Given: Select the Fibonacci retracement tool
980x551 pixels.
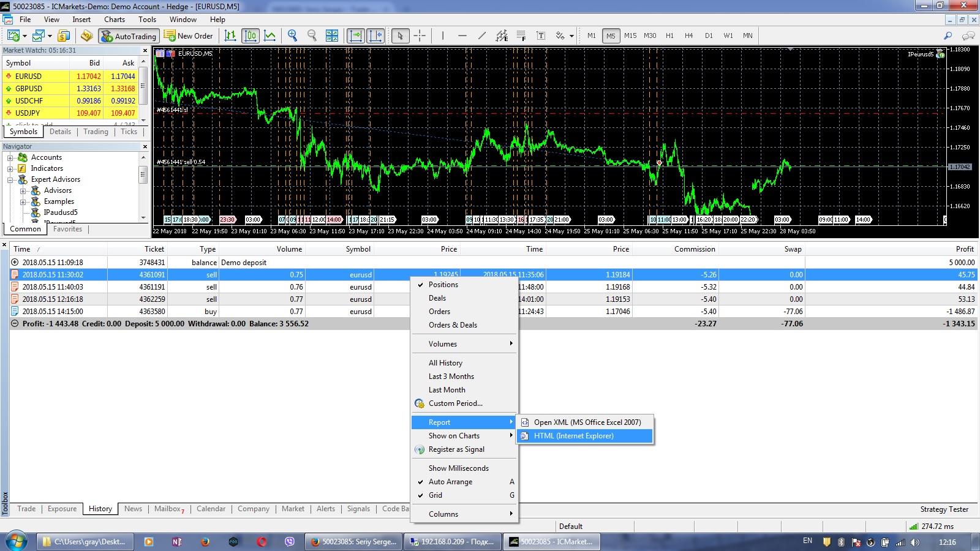Looking at the screenshot, I should (x=521, y=36).
